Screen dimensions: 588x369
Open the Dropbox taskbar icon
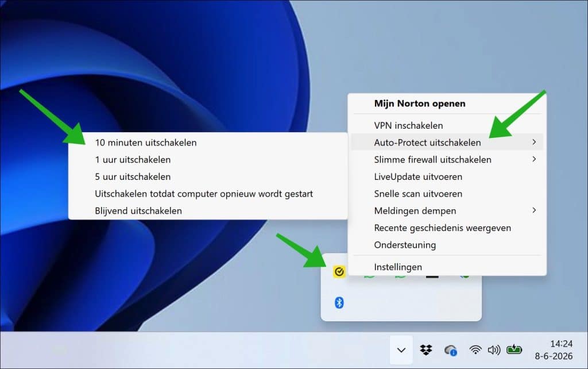tap(426, 350)
